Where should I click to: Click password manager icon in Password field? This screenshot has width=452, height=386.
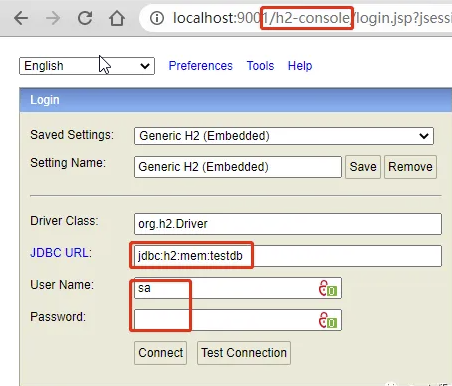pyautogui.click(x=328, y=320)
